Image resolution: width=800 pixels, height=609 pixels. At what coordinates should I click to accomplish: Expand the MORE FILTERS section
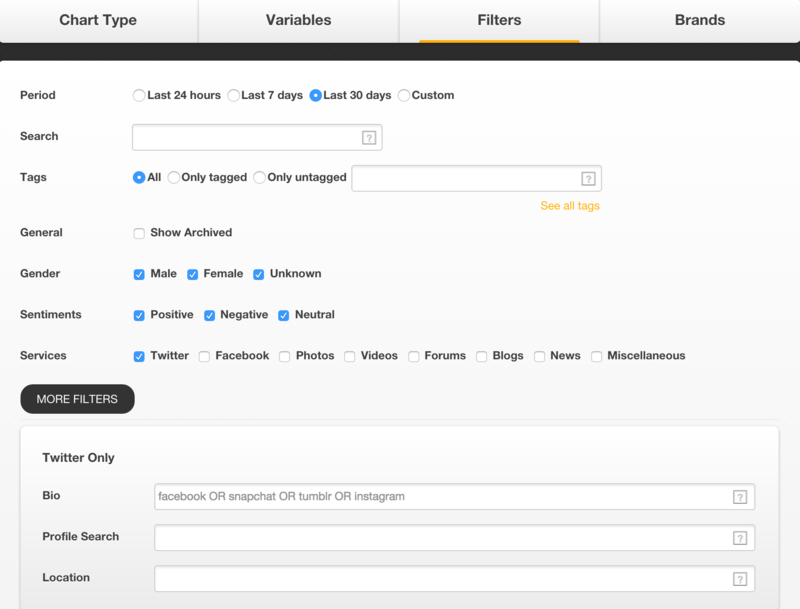(x=77, y=399)
